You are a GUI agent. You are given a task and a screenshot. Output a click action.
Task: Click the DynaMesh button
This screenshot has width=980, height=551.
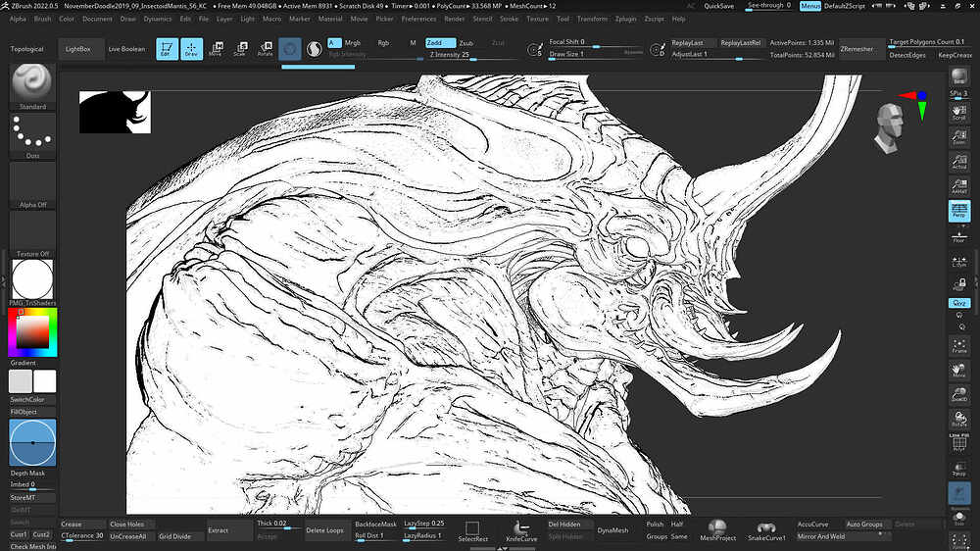click(x=612, y=530)
